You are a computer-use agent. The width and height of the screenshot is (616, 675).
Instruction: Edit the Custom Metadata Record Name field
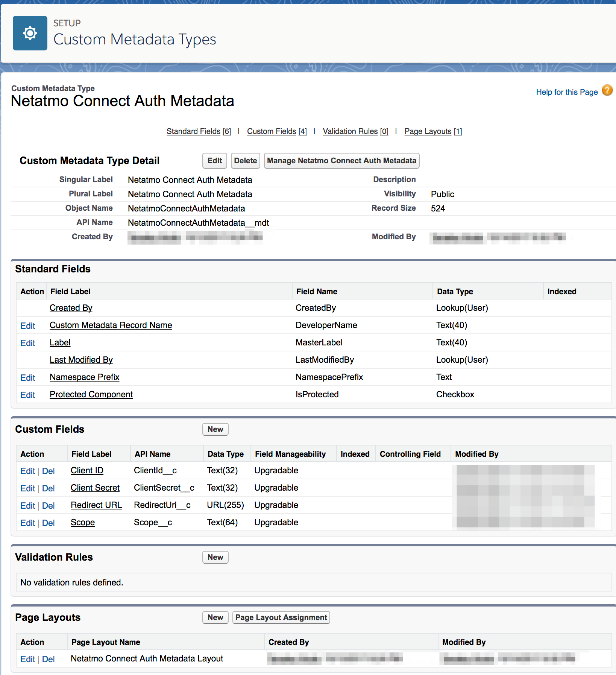(28, 326)
